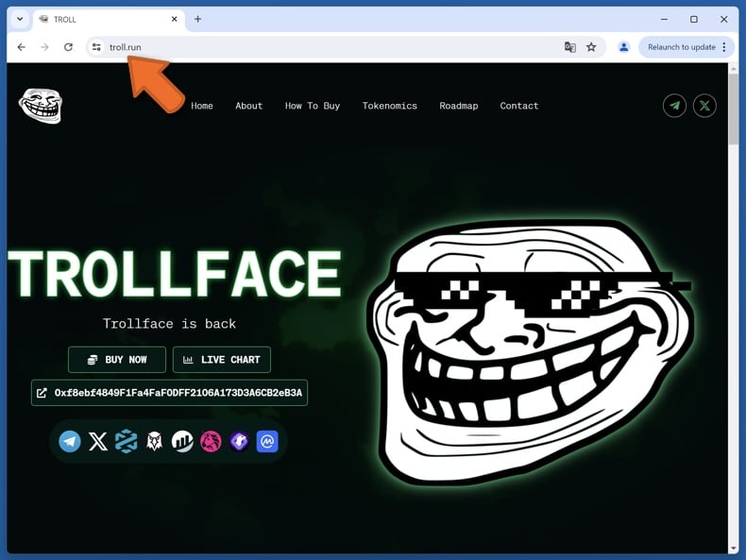Click the pink Uniswap unicorn icon

(x=211, y=441)
